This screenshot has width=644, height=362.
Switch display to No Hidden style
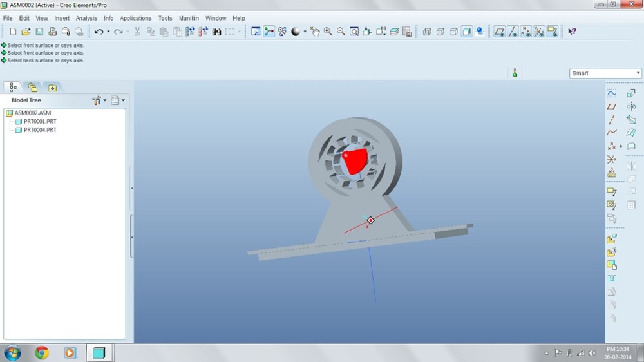pos(453,32)
